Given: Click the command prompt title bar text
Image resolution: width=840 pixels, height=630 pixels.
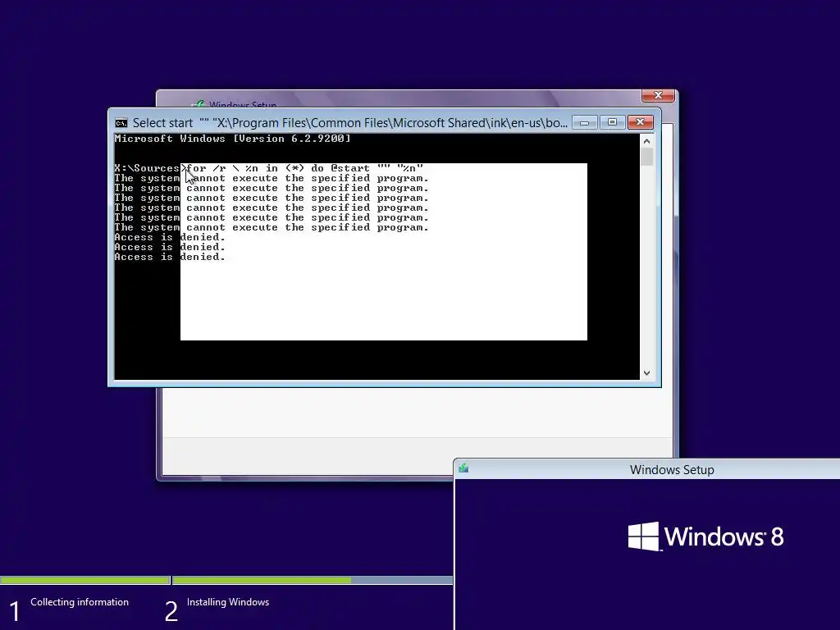Looking at the screenshot, I should pos(349,123).
